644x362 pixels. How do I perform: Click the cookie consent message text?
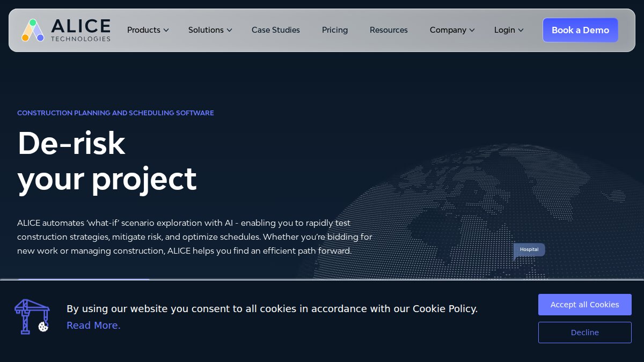pos(272,309)
